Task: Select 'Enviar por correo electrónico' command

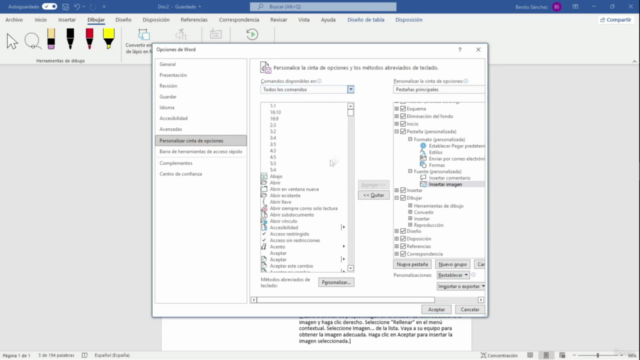Action: [x=452, y=158]
